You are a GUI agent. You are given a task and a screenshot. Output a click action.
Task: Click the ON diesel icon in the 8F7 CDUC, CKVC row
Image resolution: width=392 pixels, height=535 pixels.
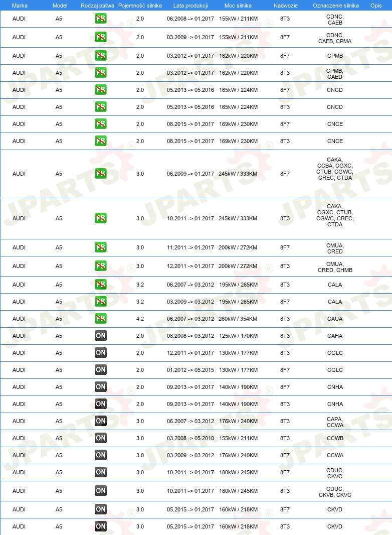pos(101,472)
